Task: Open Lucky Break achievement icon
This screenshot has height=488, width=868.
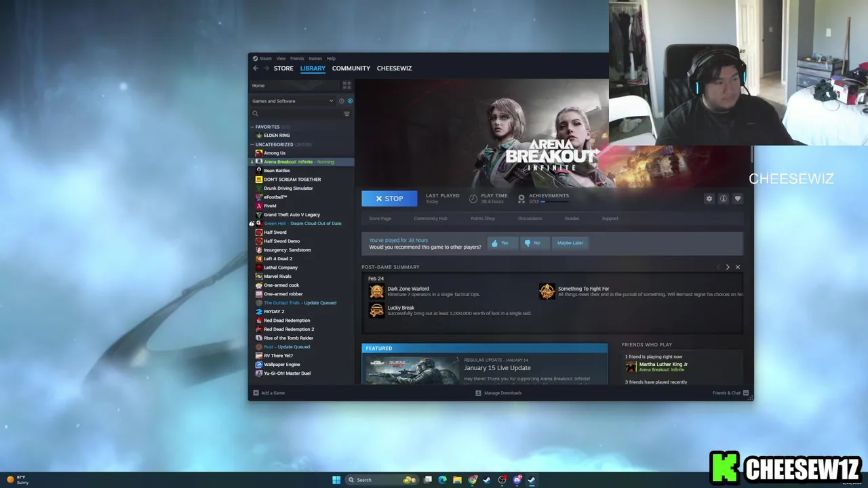Action: pyautogui.click(x=376, y=310)
